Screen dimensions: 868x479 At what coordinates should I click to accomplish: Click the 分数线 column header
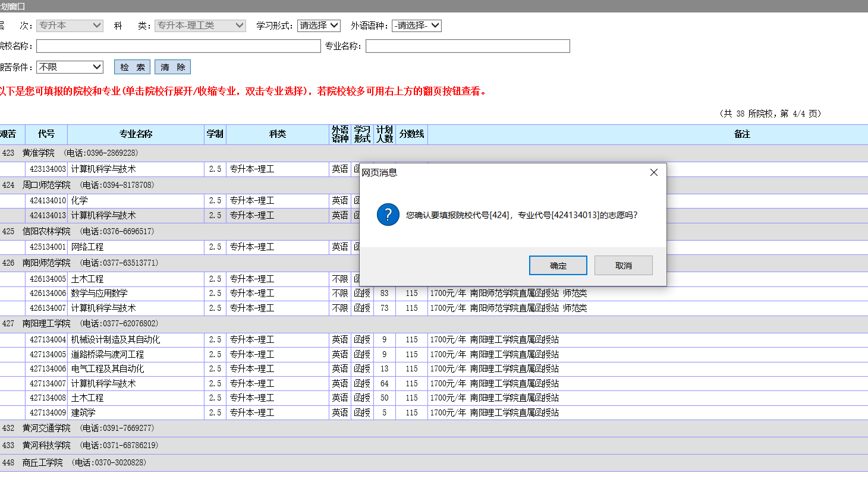click(x=412, y=134)
